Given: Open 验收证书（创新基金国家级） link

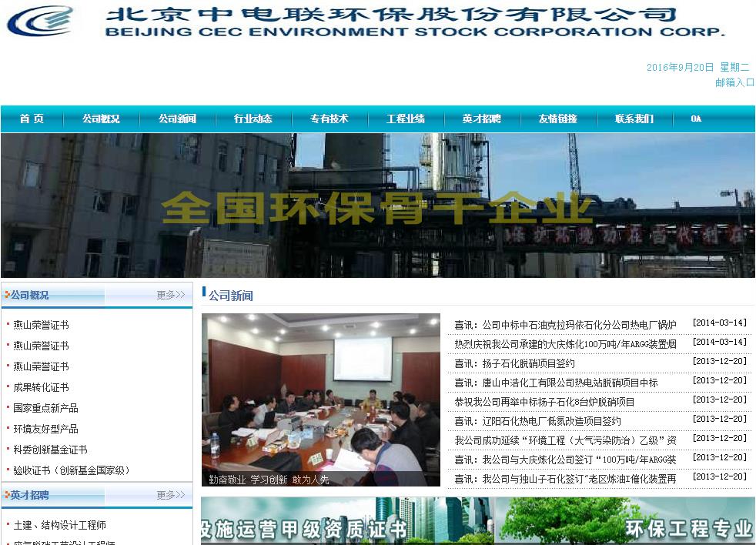Looking at the screenshot, I should [72, 470].
